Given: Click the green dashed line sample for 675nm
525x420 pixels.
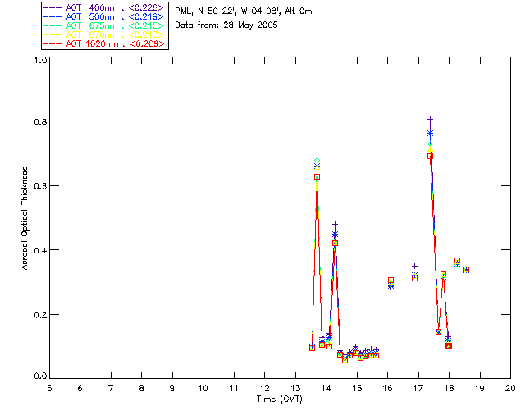Looking at the screenshot, I should pos(52,25).
